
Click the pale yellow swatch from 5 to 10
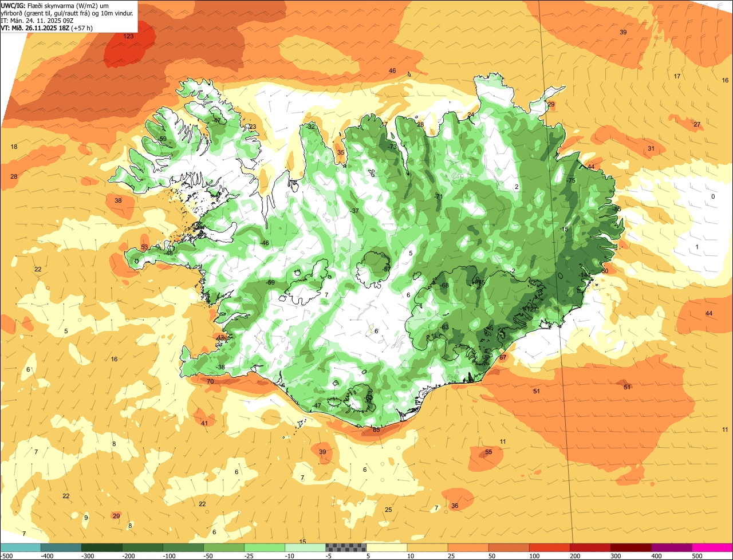pos(387,547)
